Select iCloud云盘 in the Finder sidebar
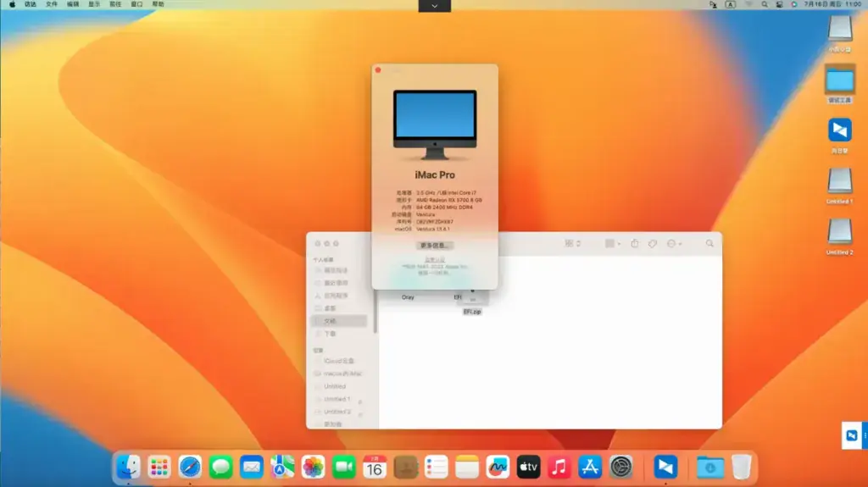This screenshot has width=868, height=487. pos(339,361)
